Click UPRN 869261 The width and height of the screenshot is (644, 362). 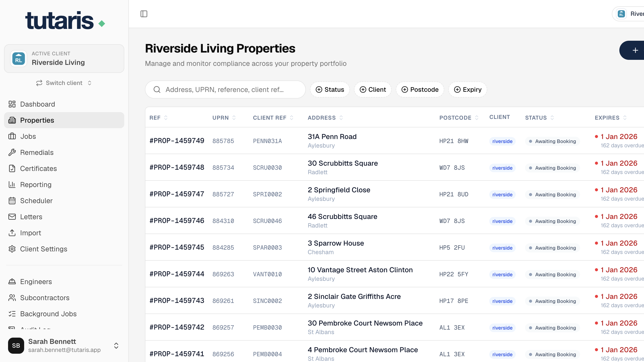[223, 301]
